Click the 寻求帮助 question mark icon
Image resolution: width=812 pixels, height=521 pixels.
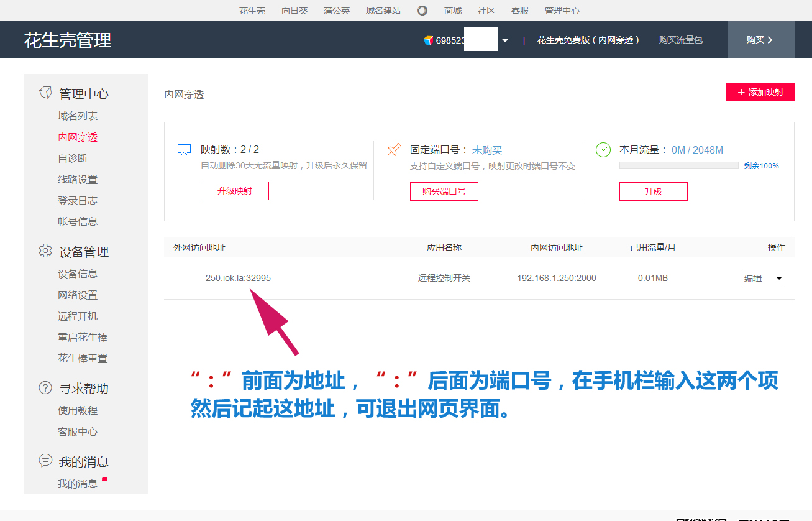click(45, 388)
